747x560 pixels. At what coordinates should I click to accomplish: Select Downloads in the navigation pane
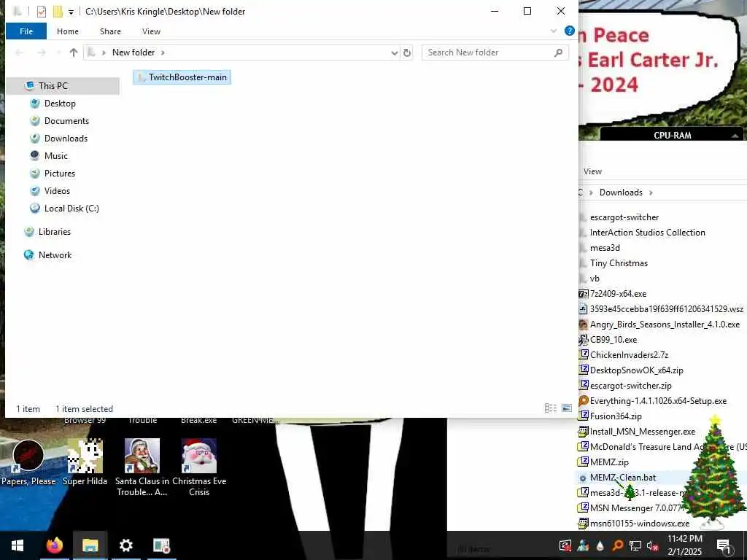pos(66,139)
